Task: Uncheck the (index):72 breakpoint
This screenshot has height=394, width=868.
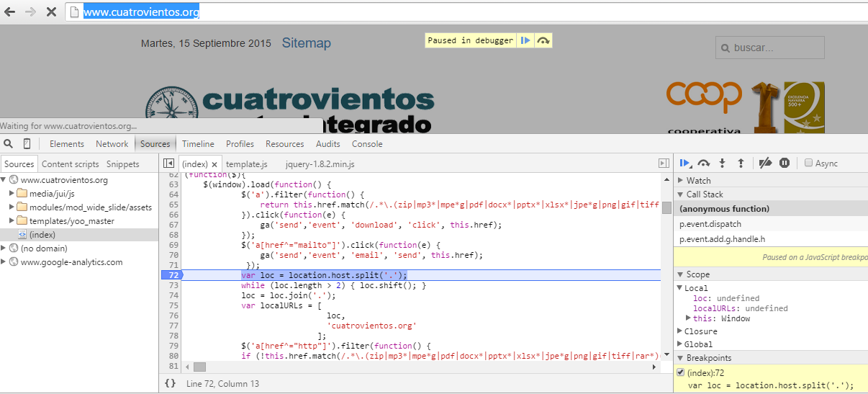Action: click(x=681, y=372)
